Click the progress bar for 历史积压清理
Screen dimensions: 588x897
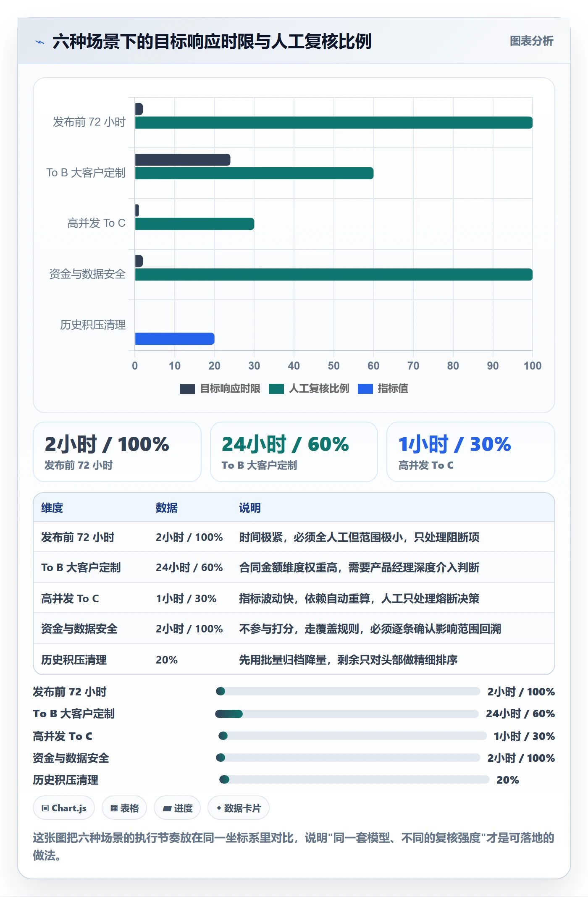[x=354, y=779]
